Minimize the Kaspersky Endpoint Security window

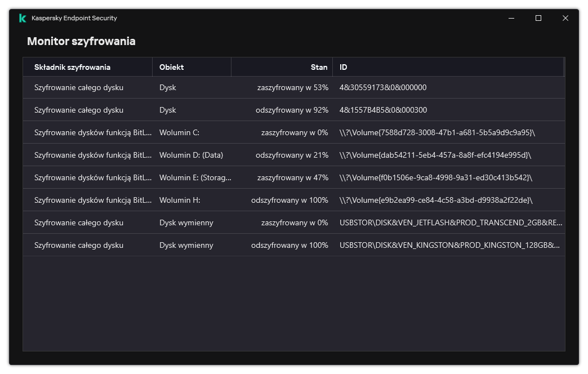(x=511, y=18)
